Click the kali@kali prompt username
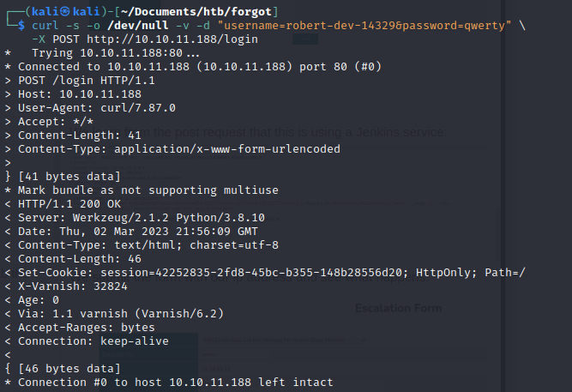Screen dimensions: 572x392 click(x=66, y=12)
